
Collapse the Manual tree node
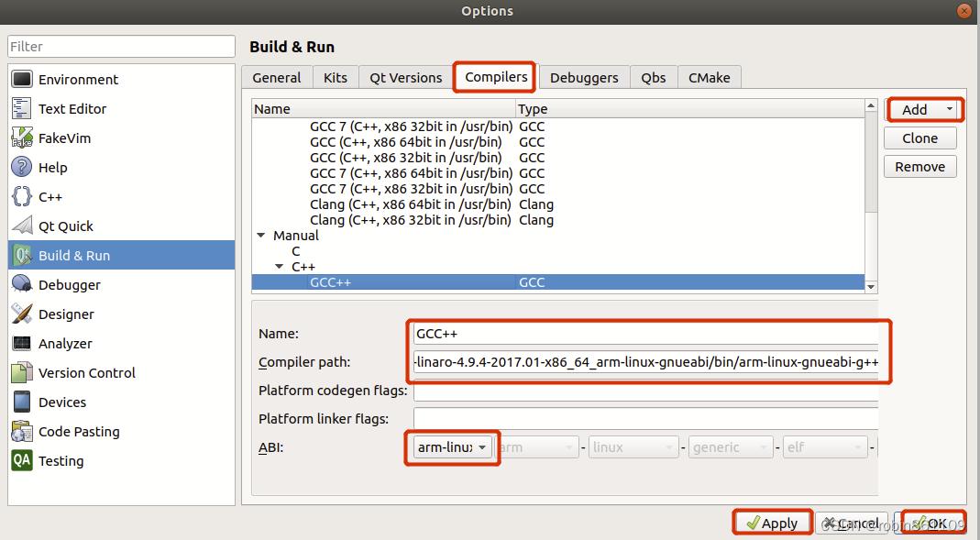(261, 236)
